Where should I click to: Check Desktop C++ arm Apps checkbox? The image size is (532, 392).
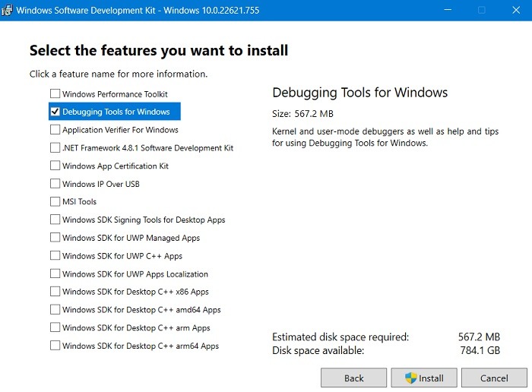(x=55, y=327)
